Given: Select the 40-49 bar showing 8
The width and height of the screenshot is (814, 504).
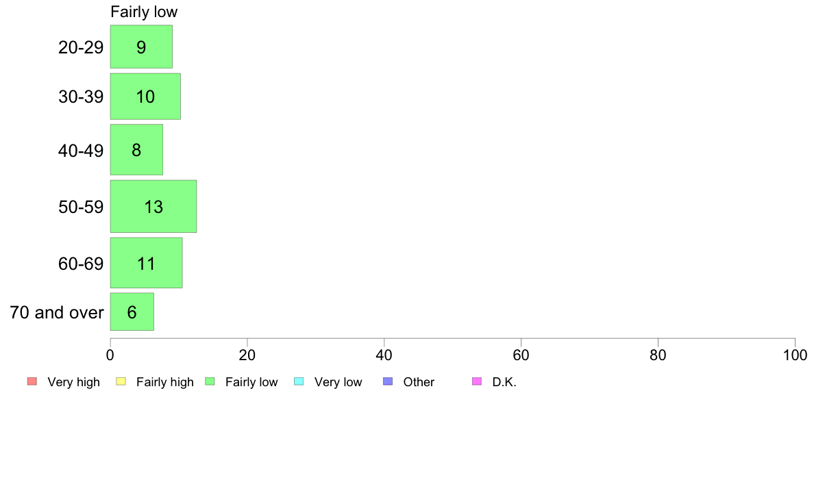Looking at the screenshot, I should point(136,149).
